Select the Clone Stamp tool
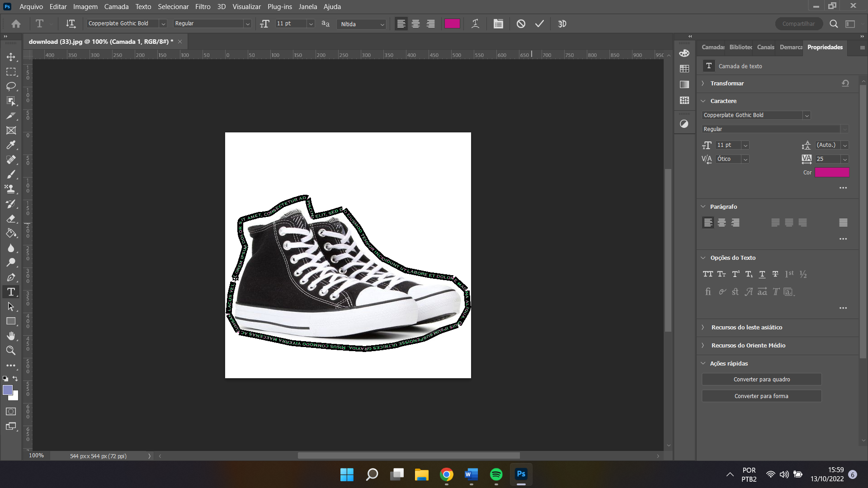 point(11,189)
